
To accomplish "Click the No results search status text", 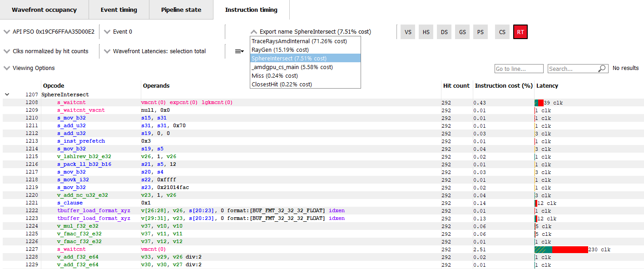I will (626, 68).
